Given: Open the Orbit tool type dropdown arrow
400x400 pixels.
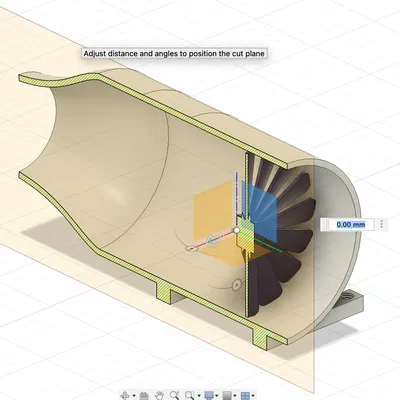Looking at the screenshot, I should tap(134, 396).
